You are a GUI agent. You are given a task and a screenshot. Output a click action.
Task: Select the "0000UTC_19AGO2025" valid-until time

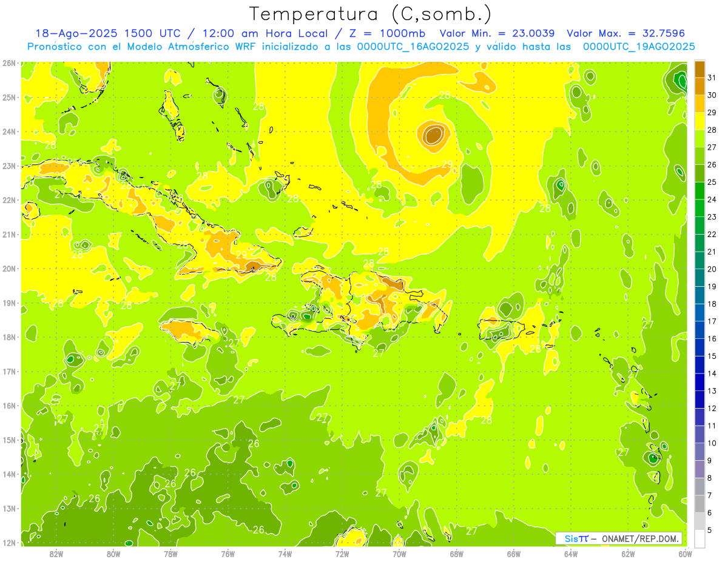(639, 47)
